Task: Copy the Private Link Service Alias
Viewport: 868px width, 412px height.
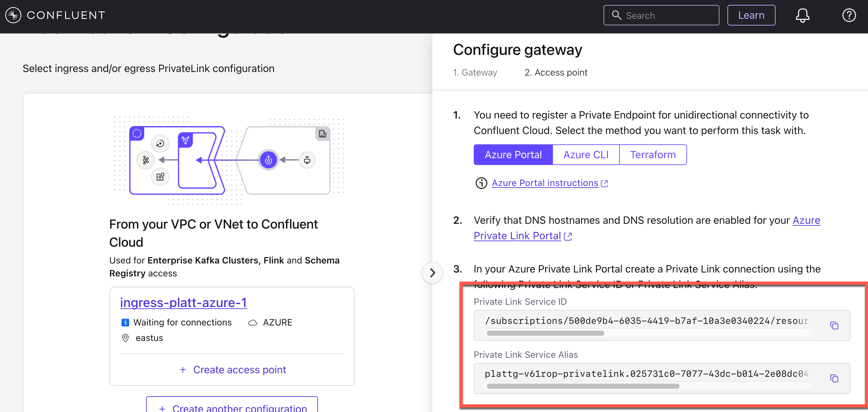Action: point(835,378)
